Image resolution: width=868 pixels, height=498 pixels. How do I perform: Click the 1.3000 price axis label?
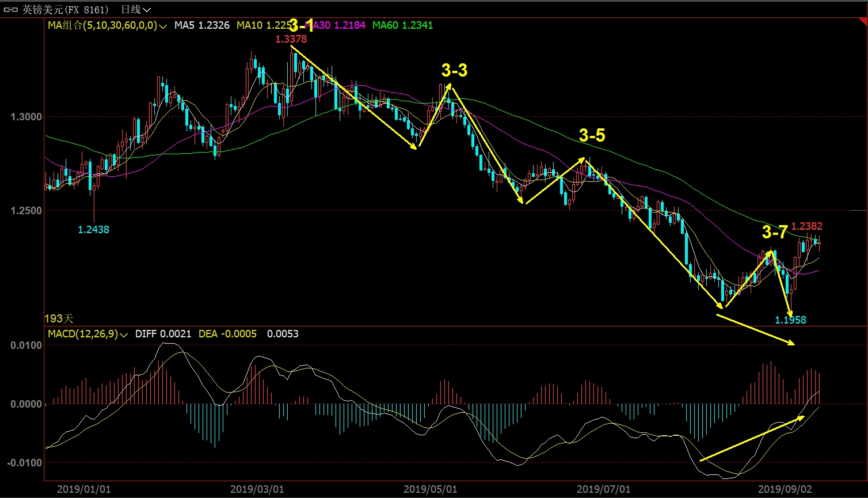click(x=26, y=117)
